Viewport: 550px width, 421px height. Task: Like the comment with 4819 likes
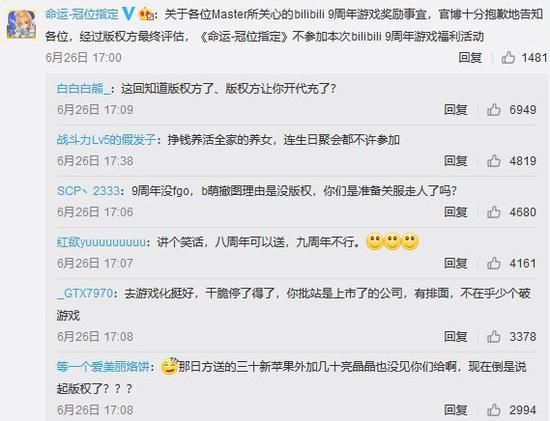(494, 161)
